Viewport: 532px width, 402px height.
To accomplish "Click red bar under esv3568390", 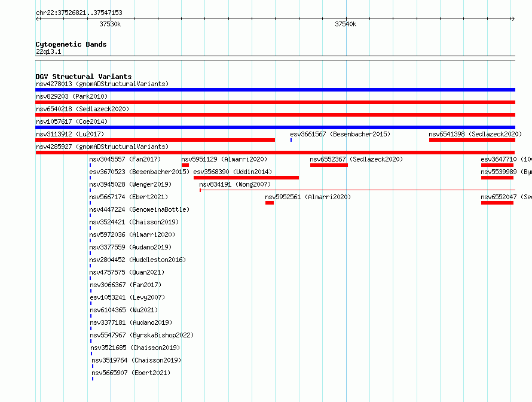I will 246,178.
